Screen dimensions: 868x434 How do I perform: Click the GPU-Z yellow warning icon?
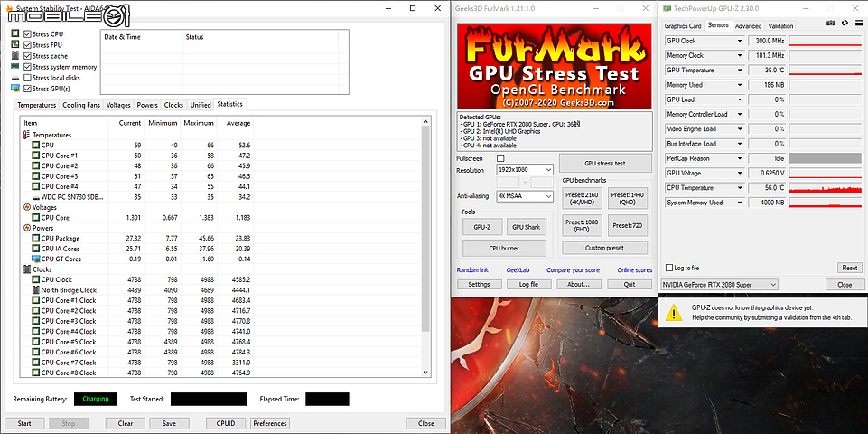pyautogui.click(x=673, y=313)
